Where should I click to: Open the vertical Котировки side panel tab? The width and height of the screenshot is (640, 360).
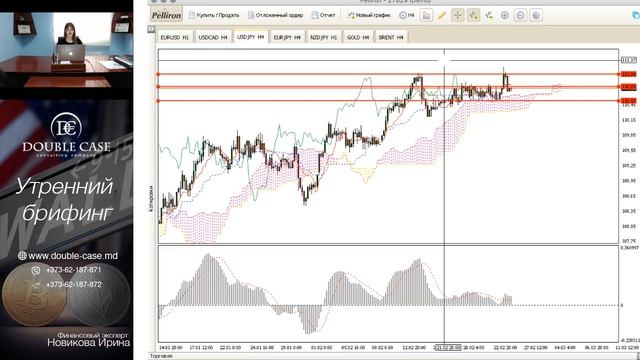click(x=151, y=198)
